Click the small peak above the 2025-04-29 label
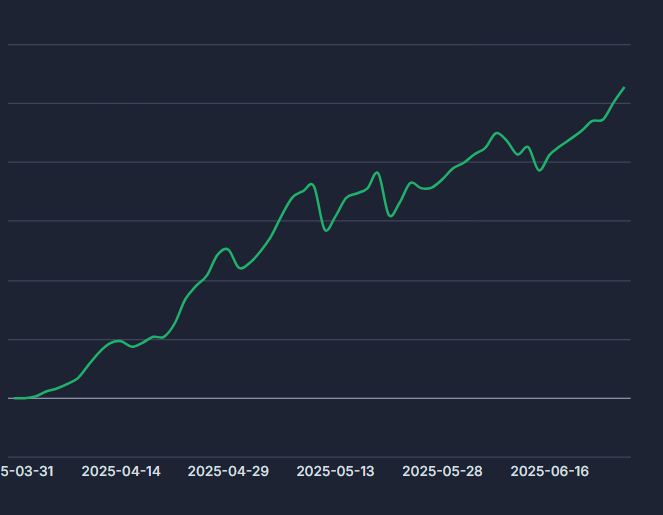The image size is (663, 515). pyautogui.click(x=227, y=249)
